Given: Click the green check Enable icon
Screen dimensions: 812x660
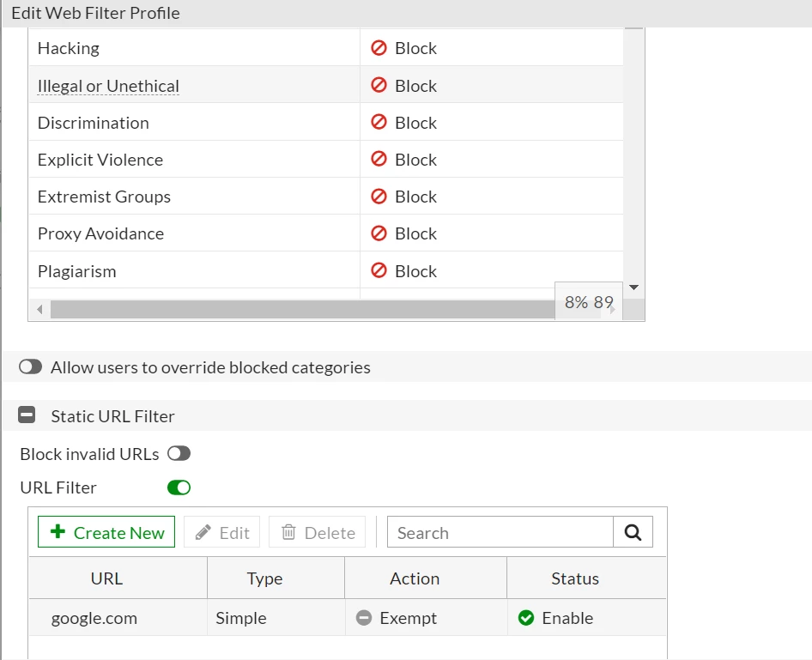Looking at the screenshot, I should (x=525, y=618).
